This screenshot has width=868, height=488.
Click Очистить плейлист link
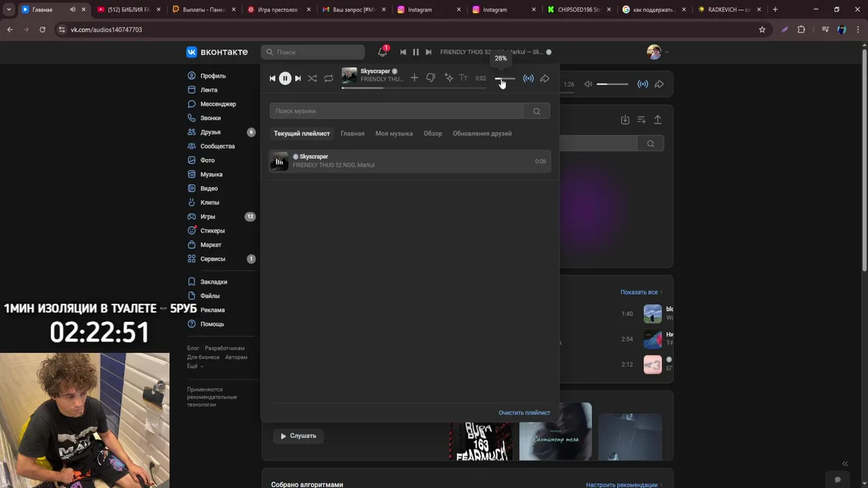coord(524,413)
